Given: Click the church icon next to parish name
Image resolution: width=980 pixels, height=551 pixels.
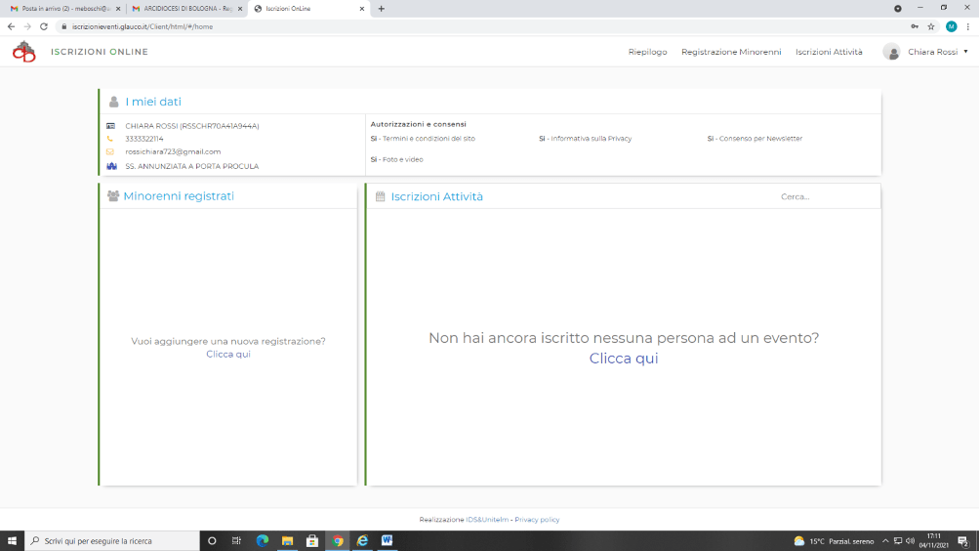Looking at the screenshot, I should coord(110,166).
